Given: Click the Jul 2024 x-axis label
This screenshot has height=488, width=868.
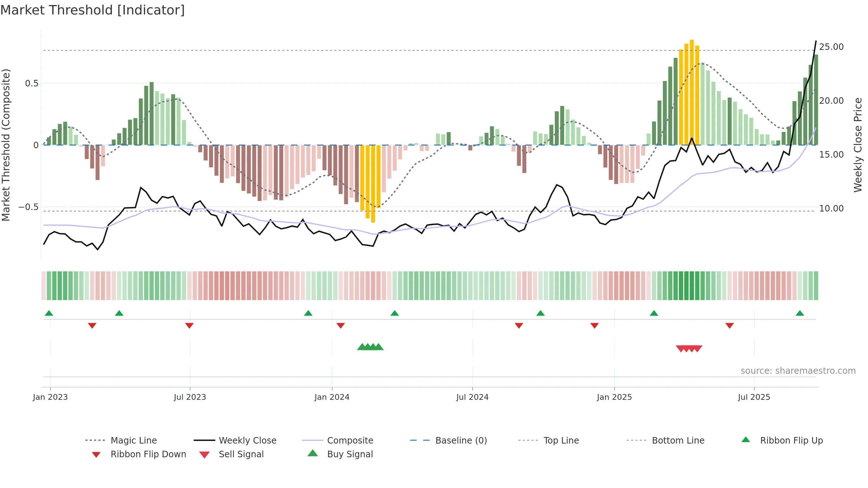Looking at the screenshot, I should point(472,397).
